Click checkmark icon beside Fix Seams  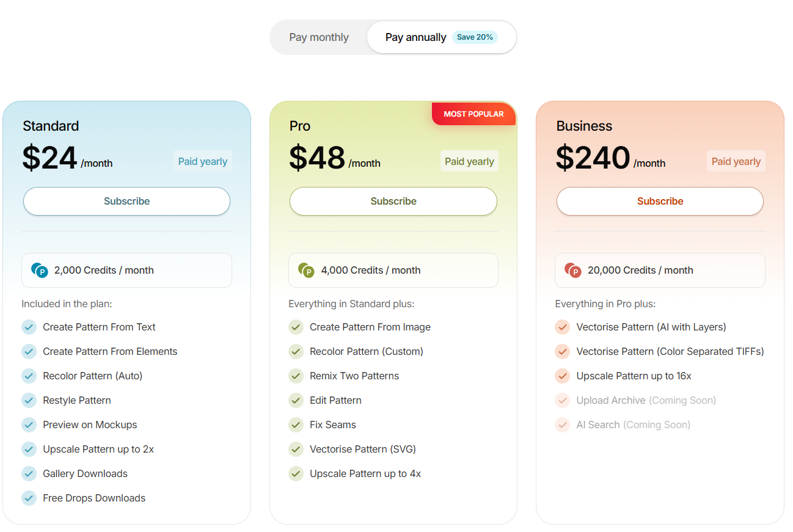[x=296, y=425]
